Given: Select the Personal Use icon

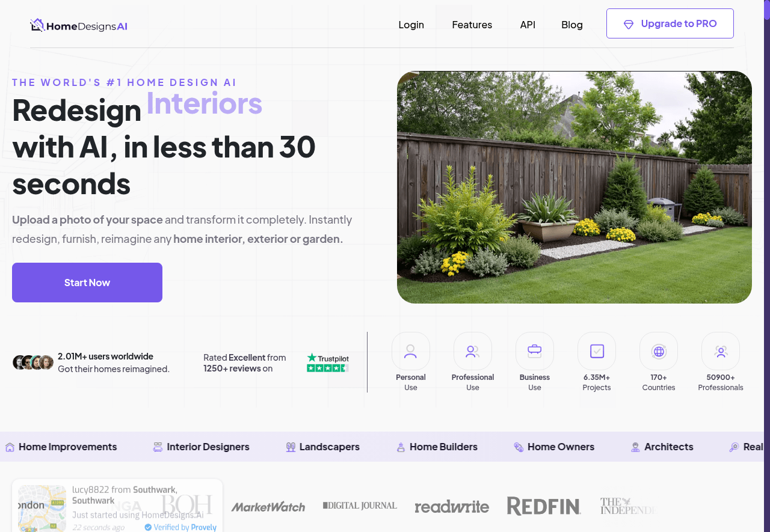Looking at the screenshot, I should [x=411, y=351].
